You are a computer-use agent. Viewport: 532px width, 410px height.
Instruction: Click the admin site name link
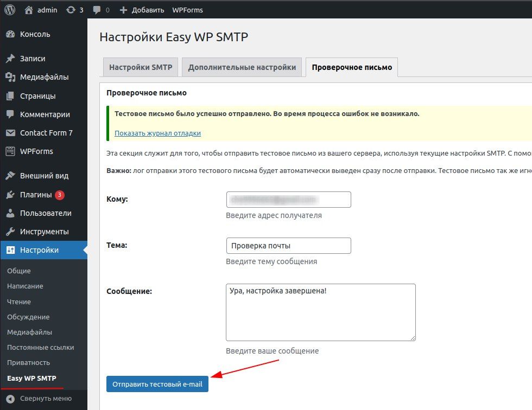47,10
